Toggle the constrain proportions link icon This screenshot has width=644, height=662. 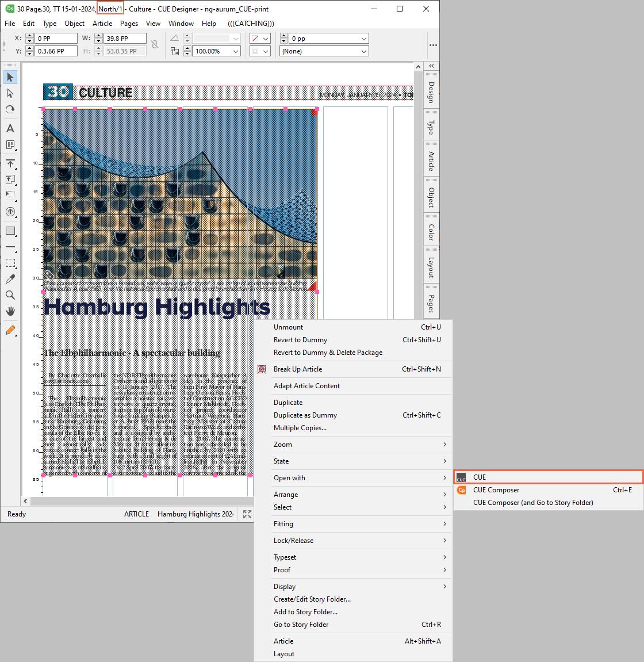(x=154, y=44)
